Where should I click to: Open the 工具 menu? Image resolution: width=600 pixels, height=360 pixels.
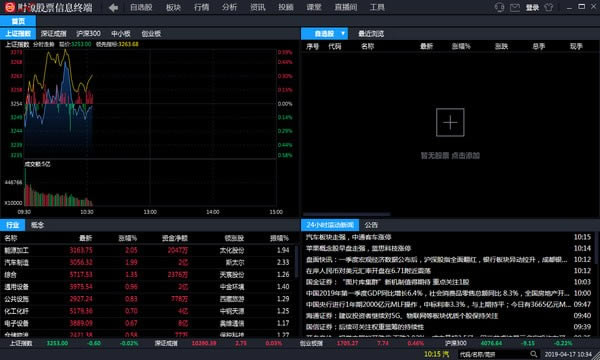pos(377,7)
